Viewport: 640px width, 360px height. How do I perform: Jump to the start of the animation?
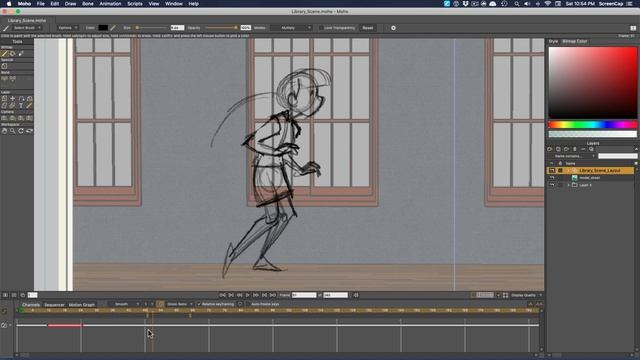(222, 295)
